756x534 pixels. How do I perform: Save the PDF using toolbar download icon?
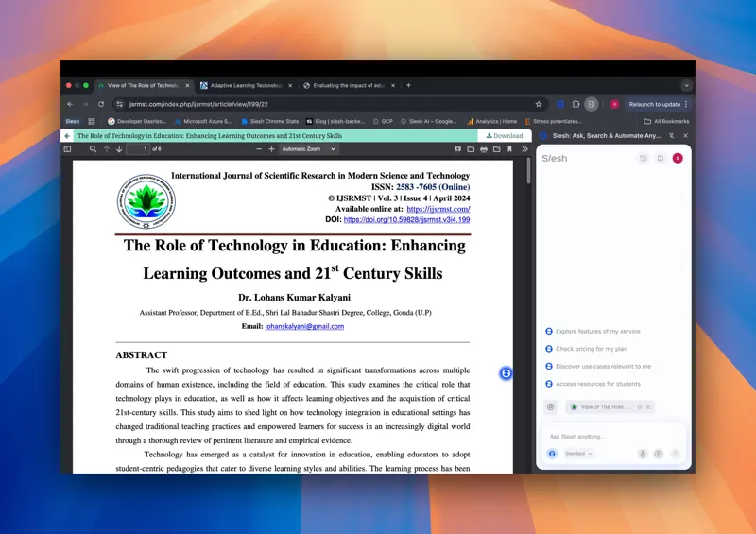pyautogui.click(x=497, y=149)
